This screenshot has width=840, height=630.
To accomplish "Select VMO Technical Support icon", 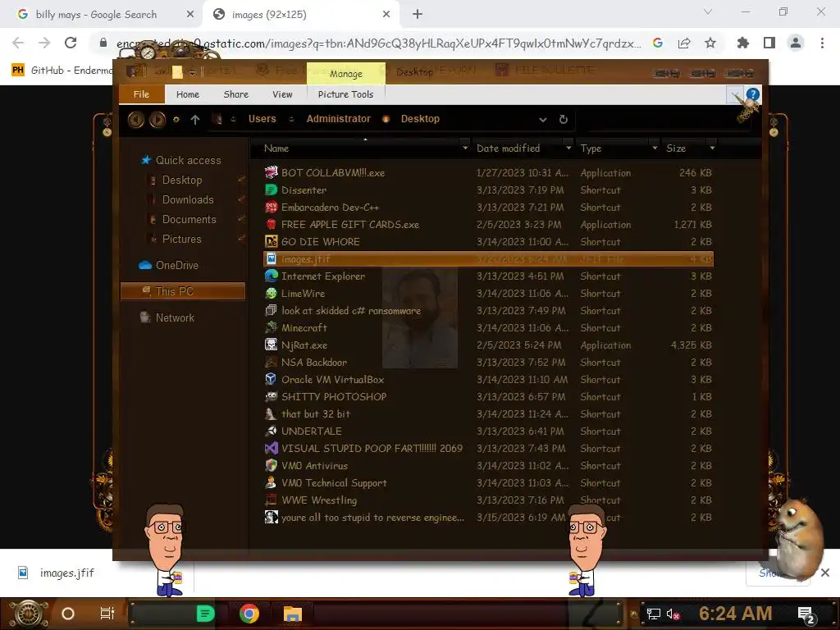I will 271,482.
